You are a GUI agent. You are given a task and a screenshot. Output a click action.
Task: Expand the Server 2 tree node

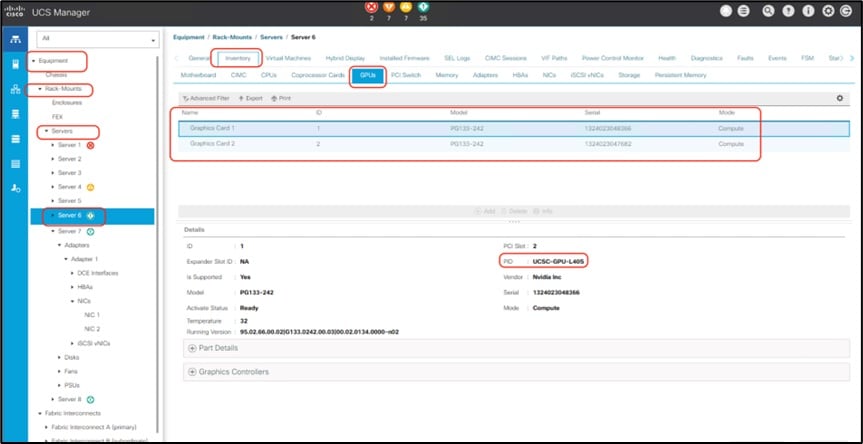53,159
